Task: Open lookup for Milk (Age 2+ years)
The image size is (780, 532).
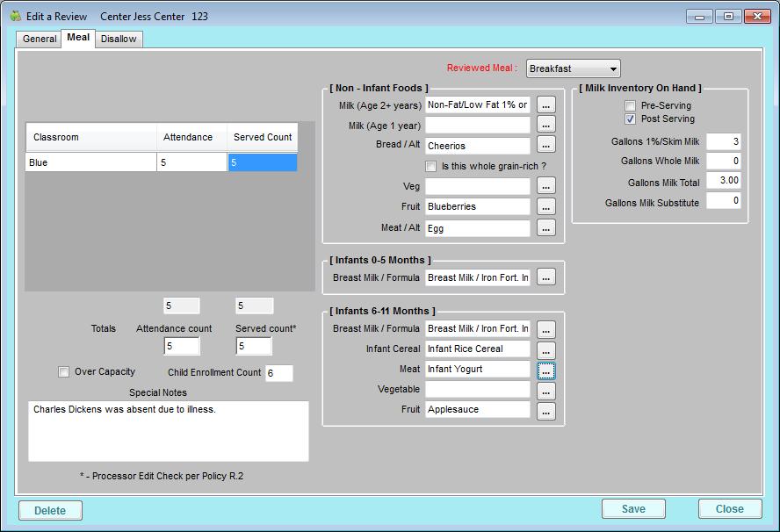Action: click(x=545, y=105)
